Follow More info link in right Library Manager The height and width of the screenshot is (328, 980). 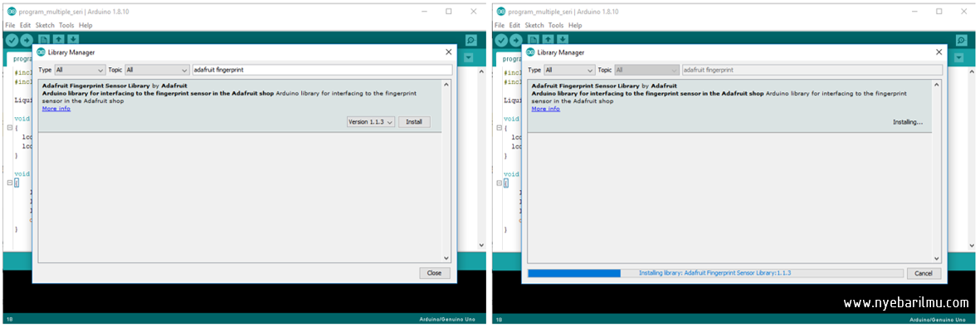(546, 109)
